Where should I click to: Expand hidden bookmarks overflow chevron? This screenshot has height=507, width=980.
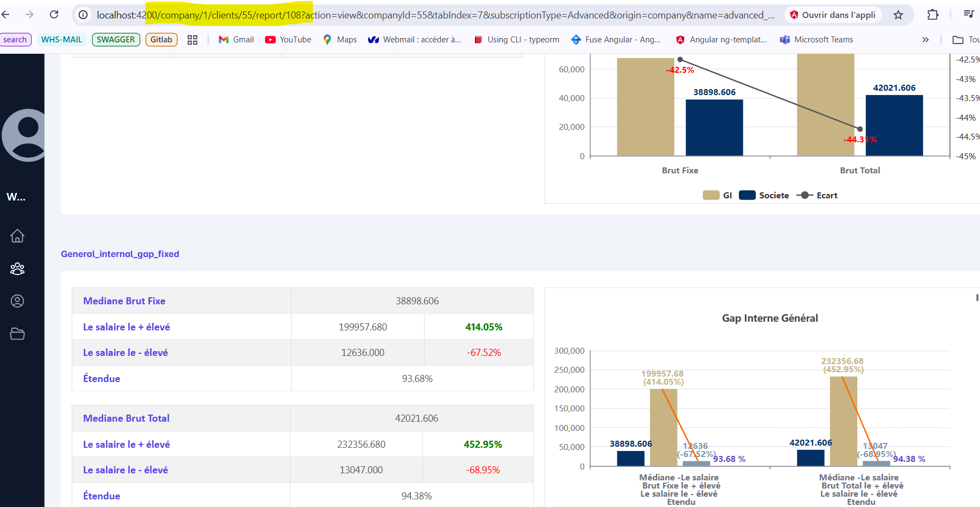coord(925,40)
